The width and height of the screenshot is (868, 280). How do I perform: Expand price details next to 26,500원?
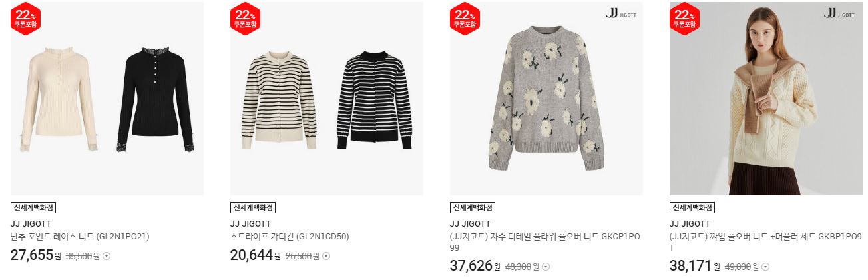326,256
